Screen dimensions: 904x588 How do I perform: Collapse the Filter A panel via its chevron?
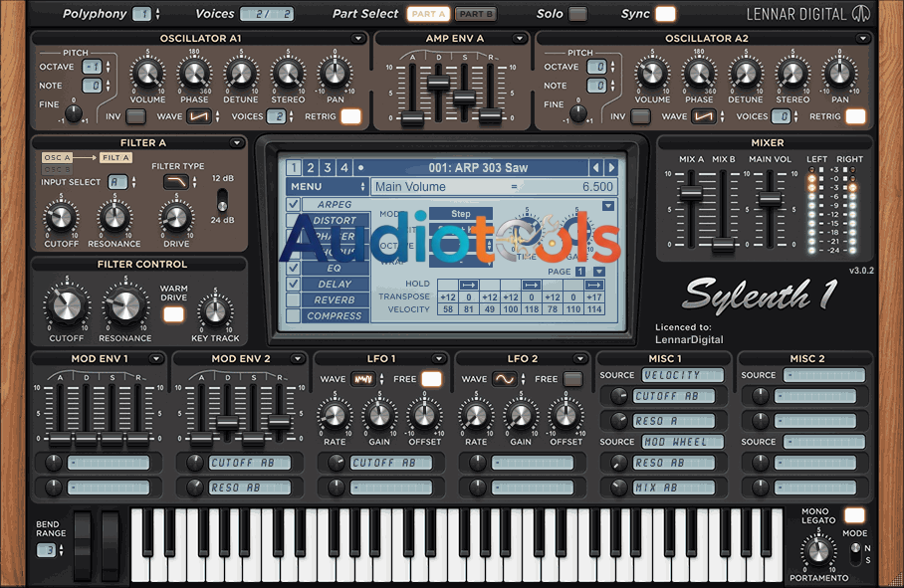(x=237, y=142)
